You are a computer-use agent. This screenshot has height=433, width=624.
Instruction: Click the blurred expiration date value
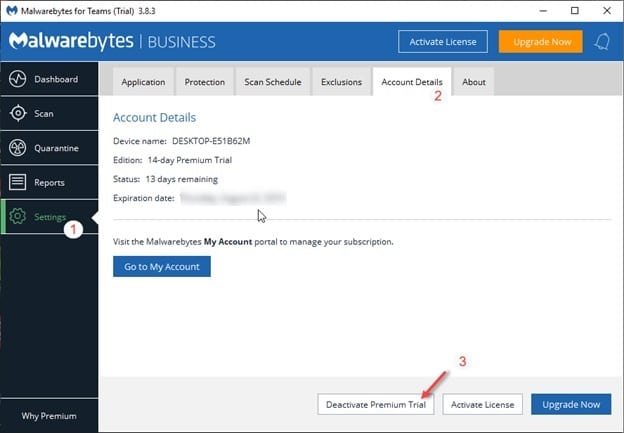[x=233, y=198]
